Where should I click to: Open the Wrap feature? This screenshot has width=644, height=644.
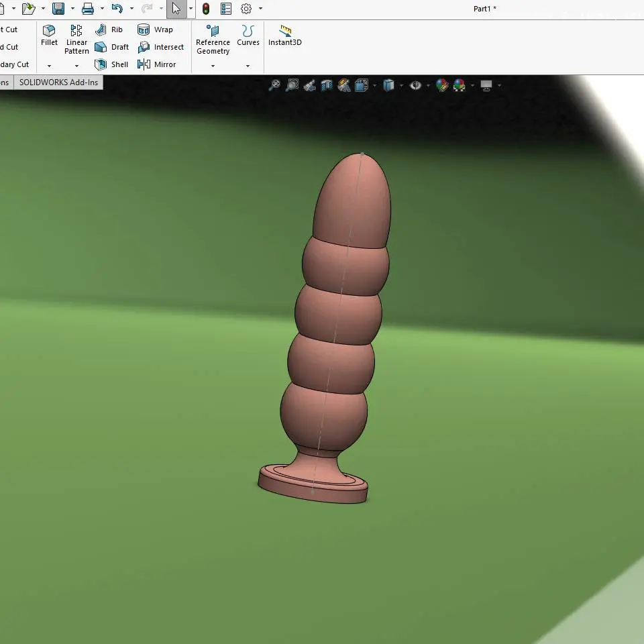(155, 30)
